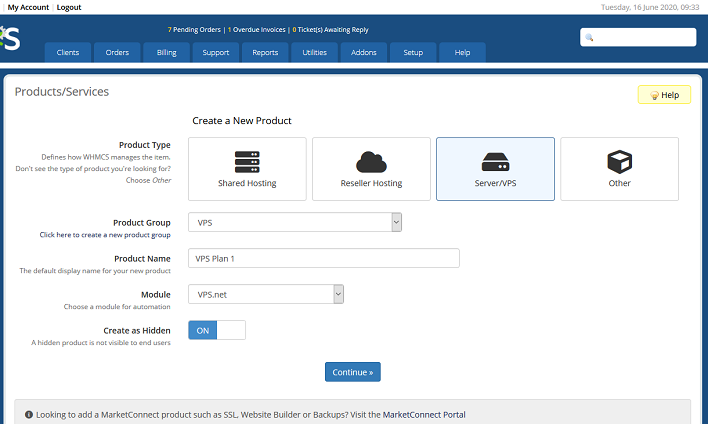The height and width of the screenshot is (424, 708).
Task: Click the lightbulb Help button
Action: tap(664, 95)
